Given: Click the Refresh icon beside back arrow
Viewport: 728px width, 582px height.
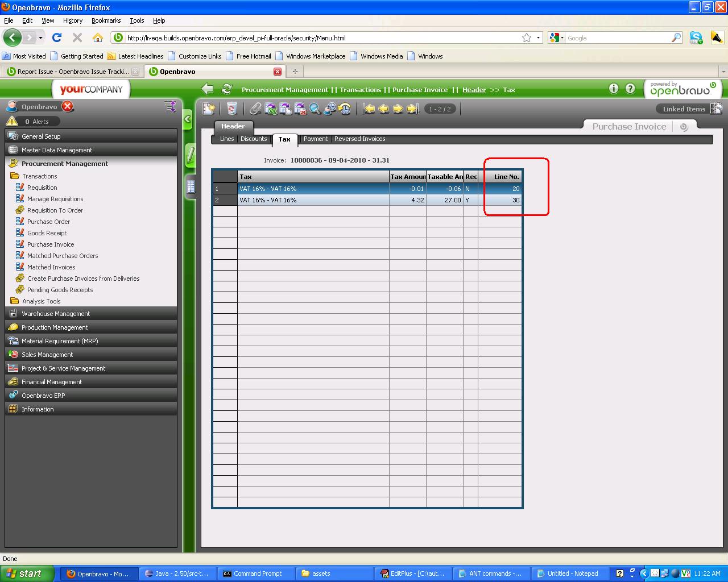Looking at the screenshot, I should tap(226, 89).
